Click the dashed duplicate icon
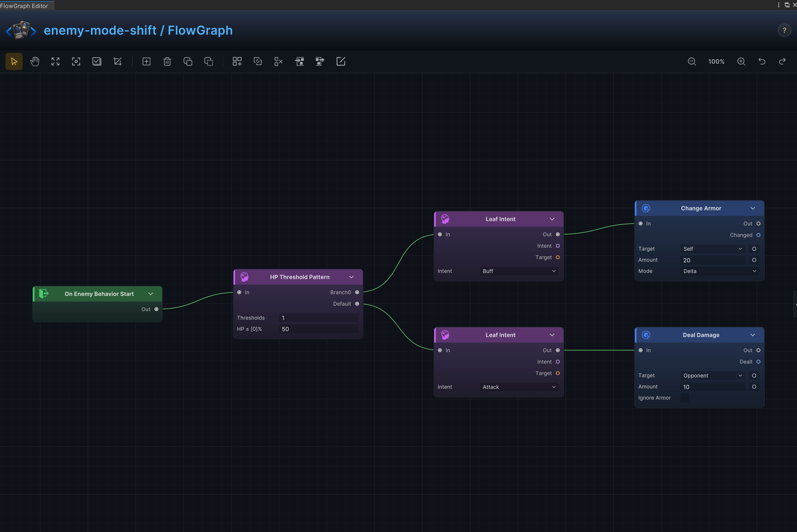Image resolution: width=797 pixels, height=532 pixels. [208, 61]
